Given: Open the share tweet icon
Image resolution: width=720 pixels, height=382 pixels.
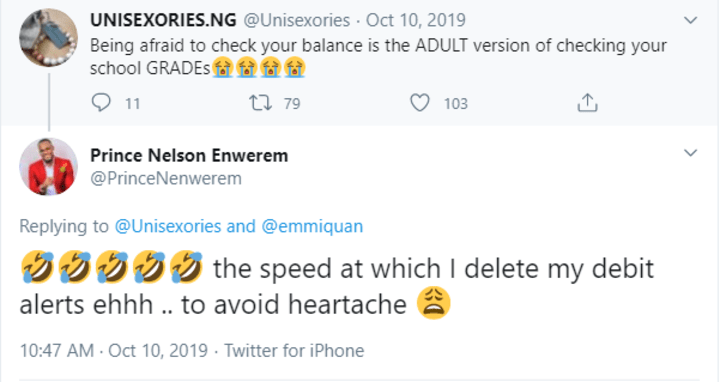Looking at the screenshot, I should click(587, 103).
